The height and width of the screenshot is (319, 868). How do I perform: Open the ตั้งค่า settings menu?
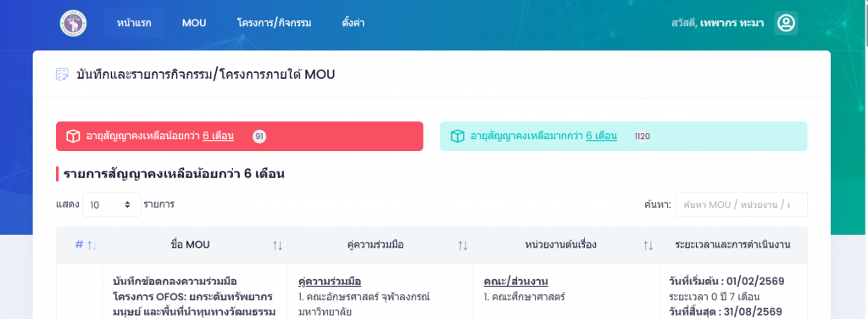click(353, 23)
